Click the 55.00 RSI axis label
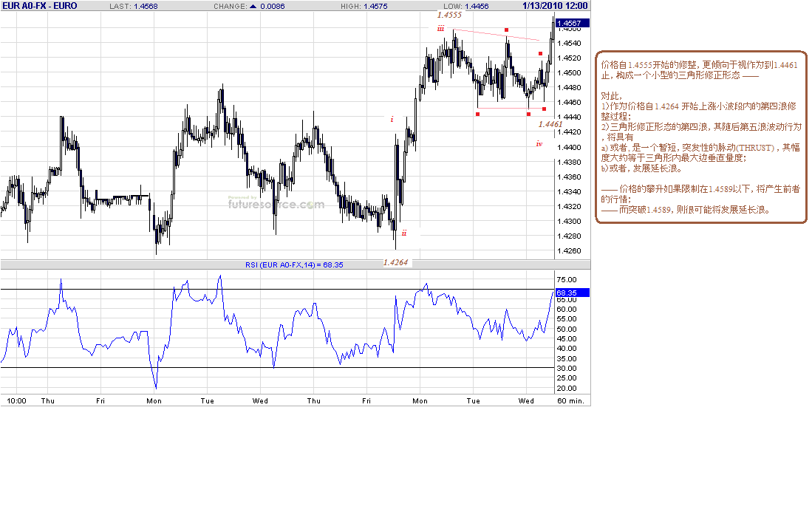 point(567,319)
